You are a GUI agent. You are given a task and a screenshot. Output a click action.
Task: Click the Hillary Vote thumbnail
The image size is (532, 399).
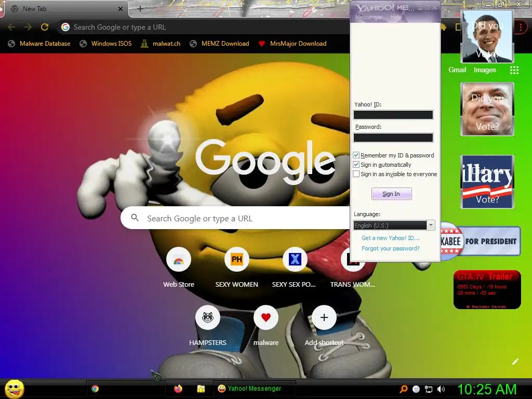[487, 181]
